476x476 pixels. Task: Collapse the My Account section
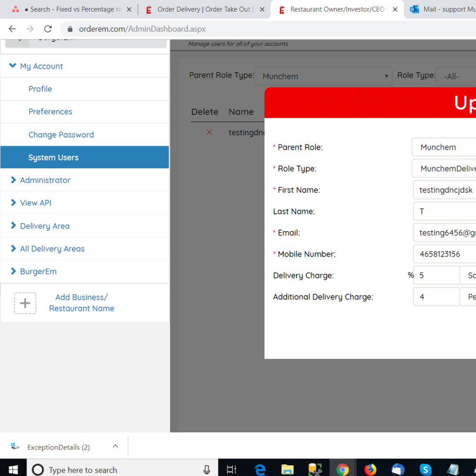(x=13, y=66)
